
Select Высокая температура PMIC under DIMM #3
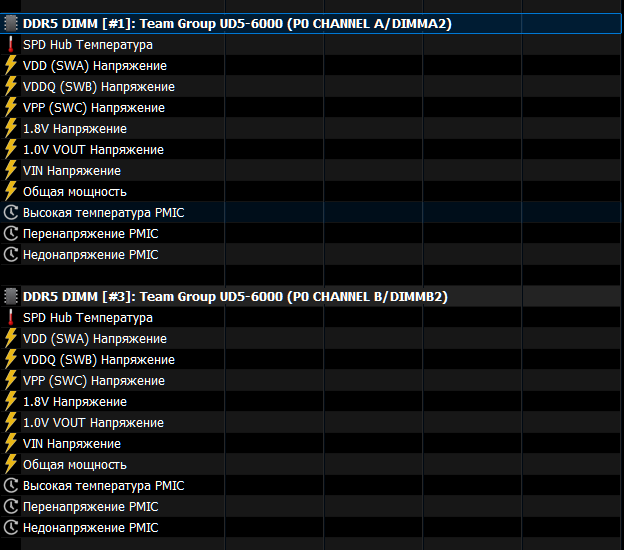click(x=103, y=486)
